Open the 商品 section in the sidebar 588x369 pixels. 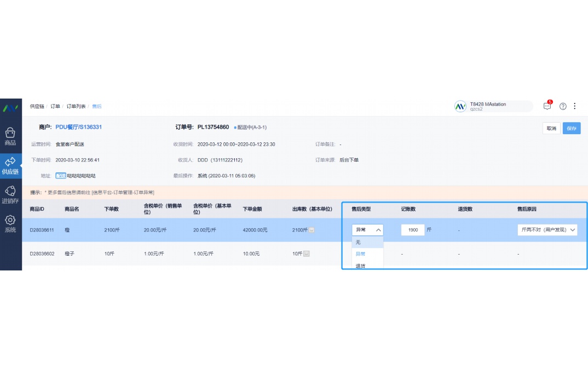[x=11, y=134]
